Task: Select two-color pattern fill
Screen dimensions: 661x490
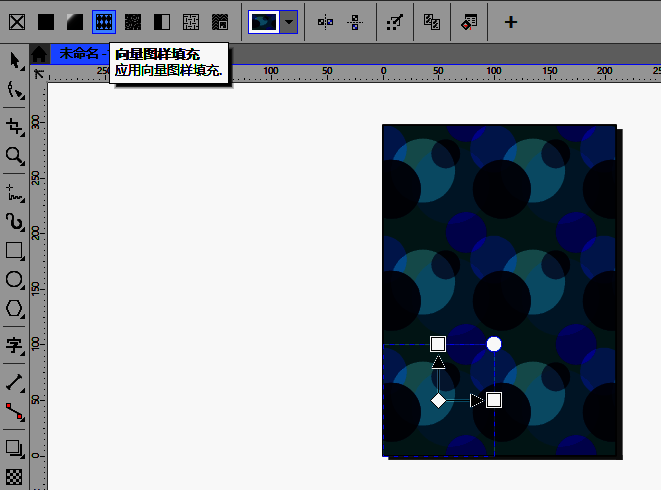Action: click(162, 21)
